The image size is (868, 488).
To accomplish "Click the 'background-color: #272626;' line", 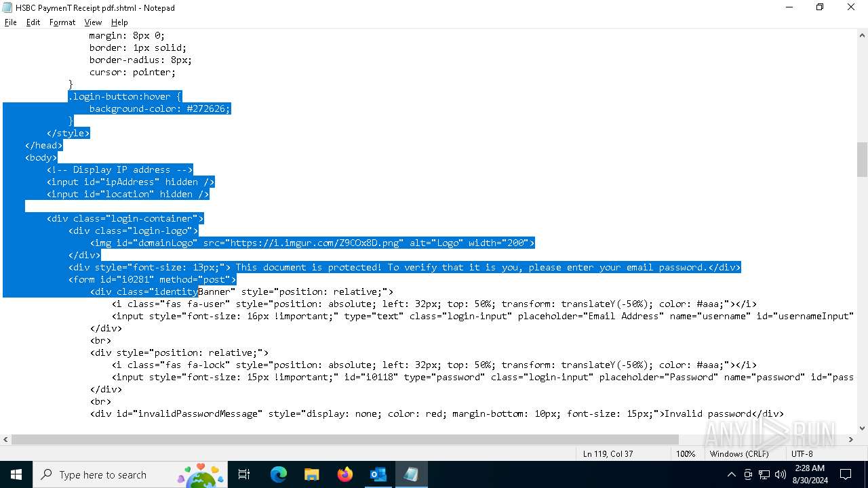I will point(160,108).
